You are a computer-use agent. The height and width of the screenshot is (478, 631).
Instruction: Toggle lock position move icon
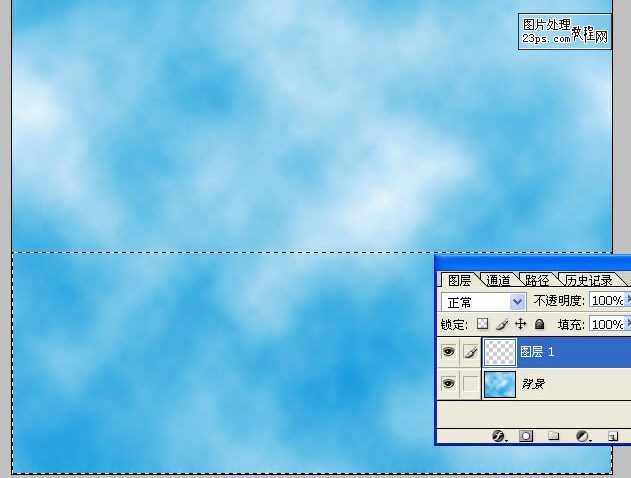tap(521, 324)
